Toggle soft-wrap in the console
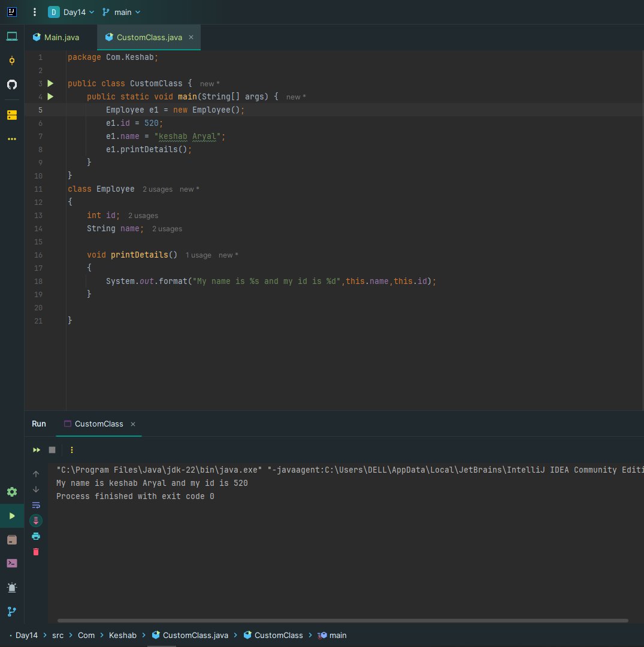 (36, 505)
